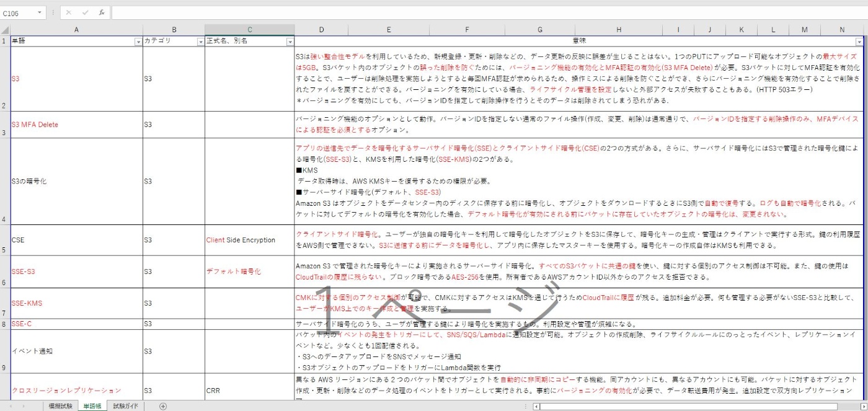Click the cell containing 'CSE'
The width and height of the screenshot is (868, 411).
pos(76,240)
